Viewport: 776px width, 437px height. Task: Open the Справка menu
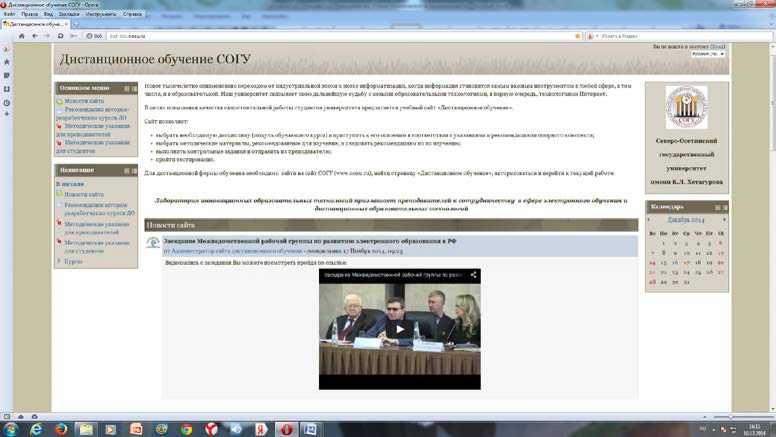coord(132,14)
